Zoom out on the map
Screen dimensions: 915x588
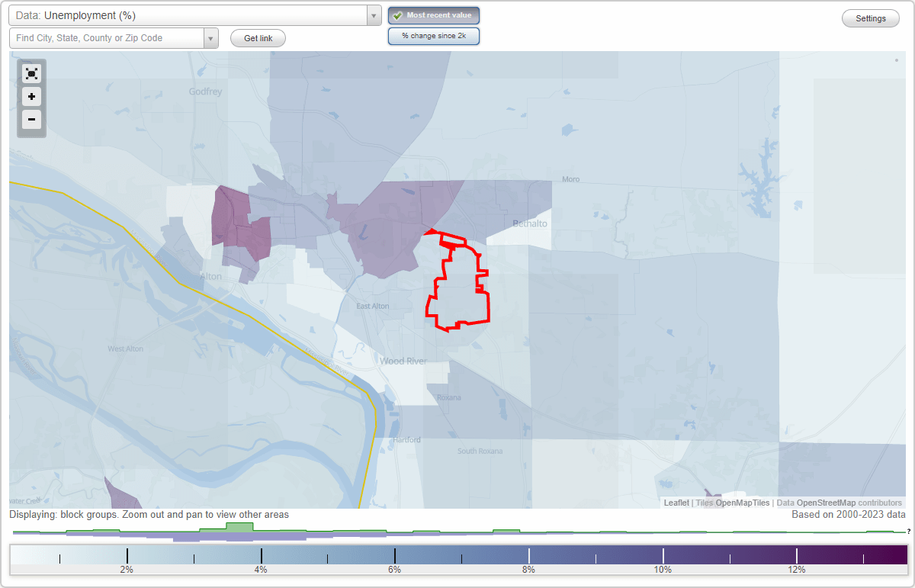point(31,120)
